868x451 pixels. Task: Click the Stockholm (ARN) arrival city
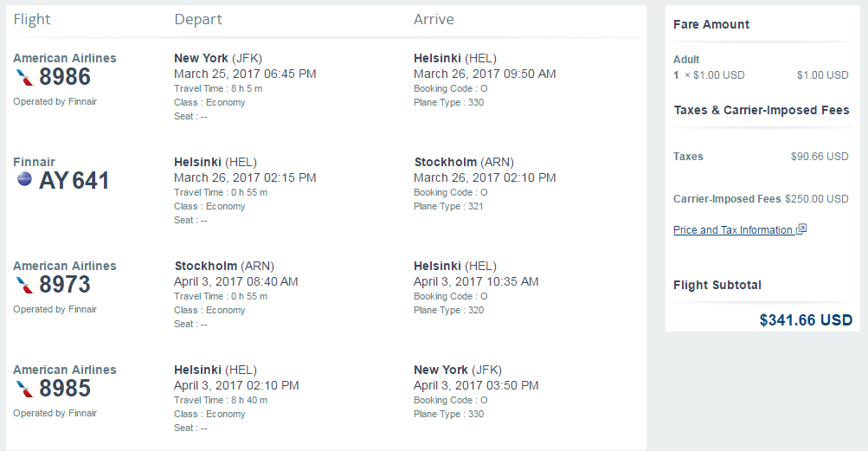point(464,163)
